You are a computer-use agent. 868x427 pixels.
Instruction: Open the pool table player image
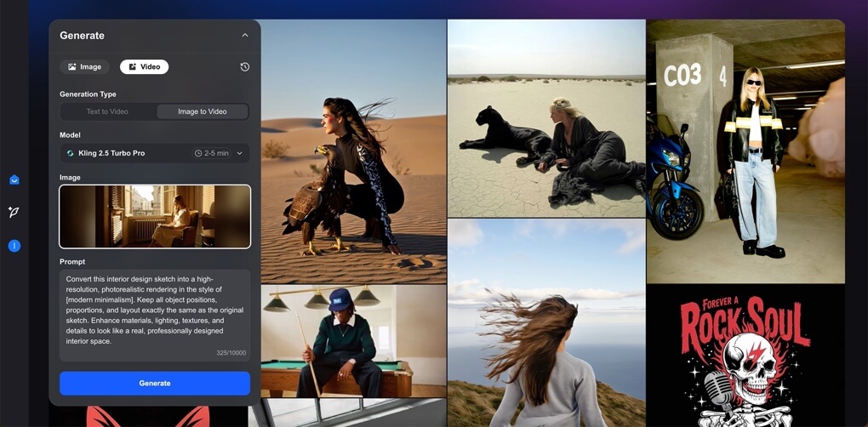[x=353, y=340]
